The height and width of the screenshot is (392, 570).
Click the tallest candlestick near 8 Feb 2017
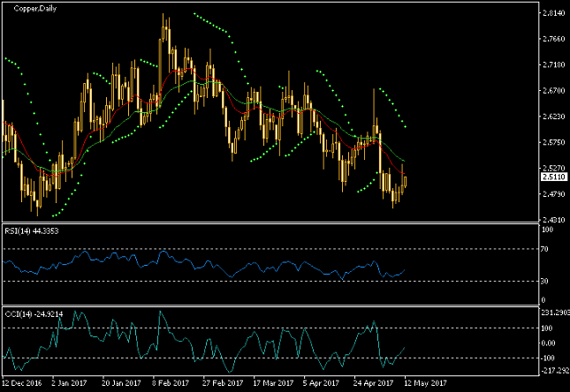(x=160, y=72)
